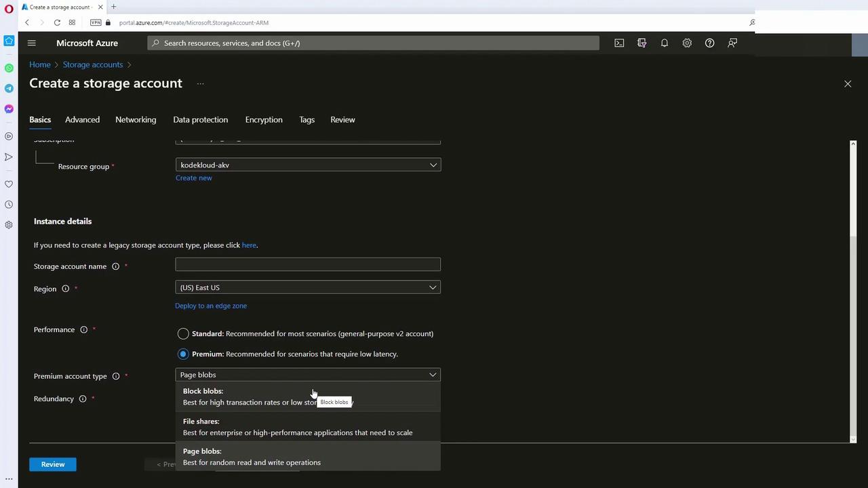This screenshot has width=868, height=488.
Task: Click the Microsoft Azure portal title
Action: pos(87,43)
